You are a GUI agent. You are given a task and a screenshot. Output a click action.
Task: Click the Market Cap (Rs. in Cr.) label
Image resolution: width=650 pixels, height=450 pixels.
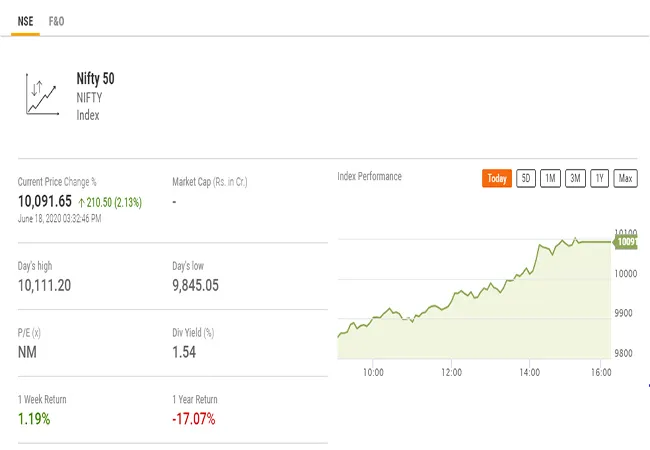pyautogui.click(x=210, y=182)
